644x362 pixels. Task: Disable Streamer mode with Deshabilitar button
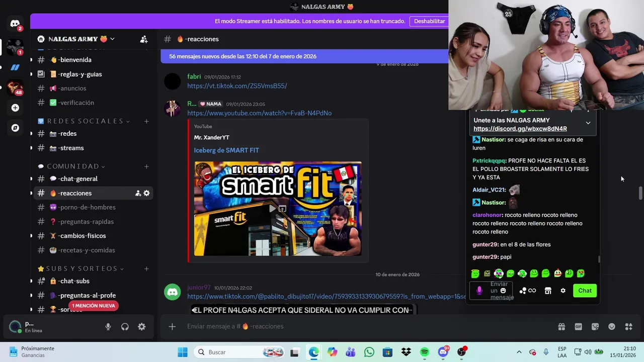coord(429,21)
